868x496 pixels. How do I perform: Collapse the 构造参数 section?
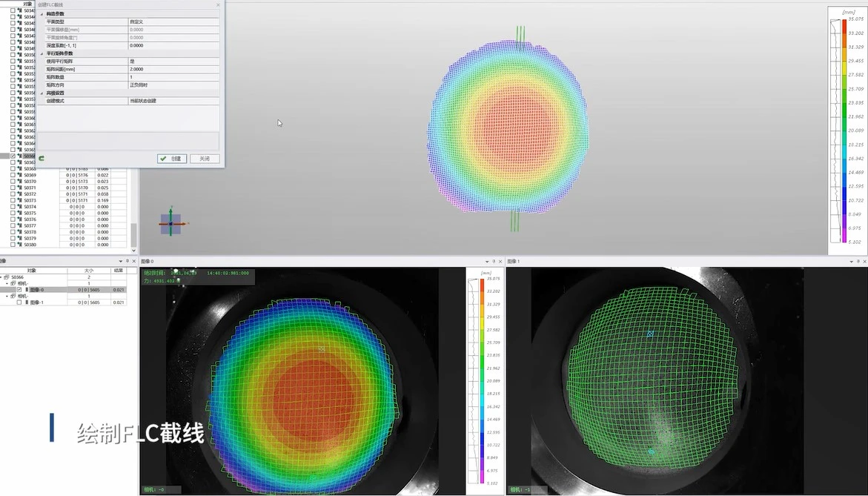click(42, 14)
